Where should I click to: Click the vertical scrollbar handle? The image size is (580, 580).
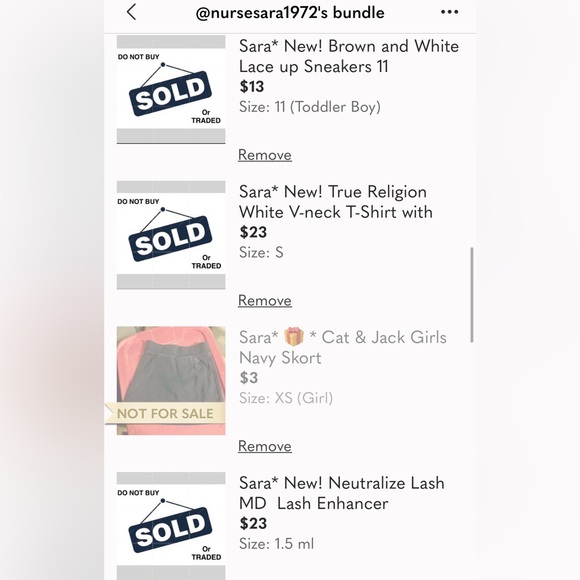click(472, 295)
